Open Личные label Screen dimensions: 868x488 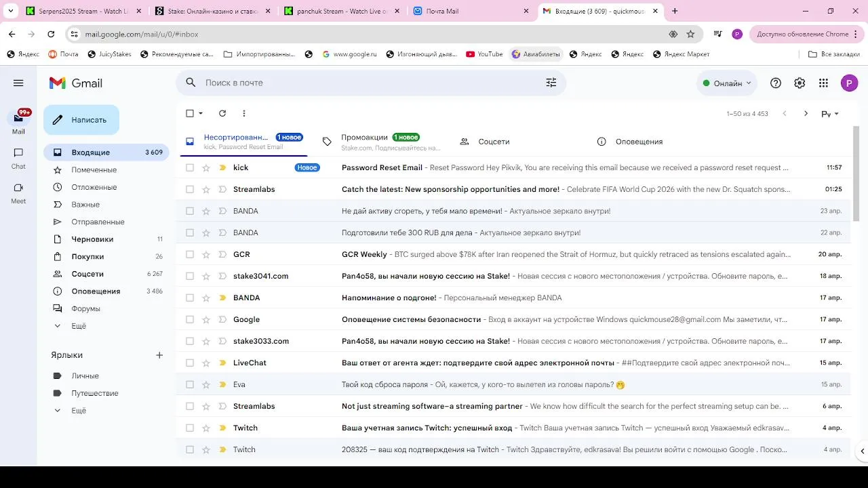pos(106,376)
